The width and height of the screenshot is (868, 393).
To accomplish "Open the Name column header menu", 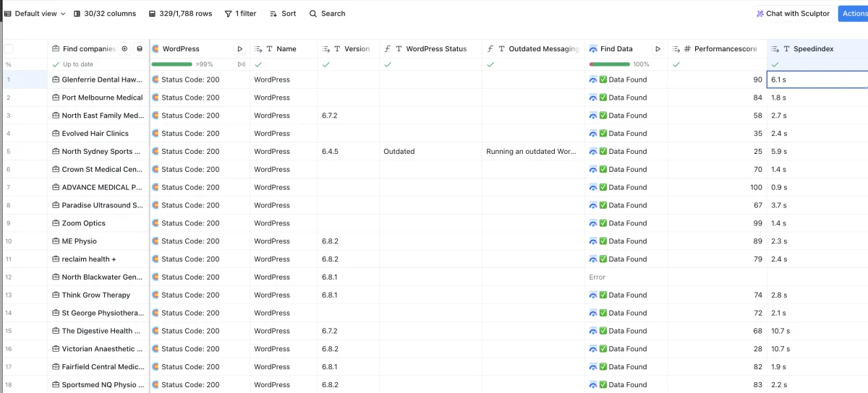I will 284,49.
